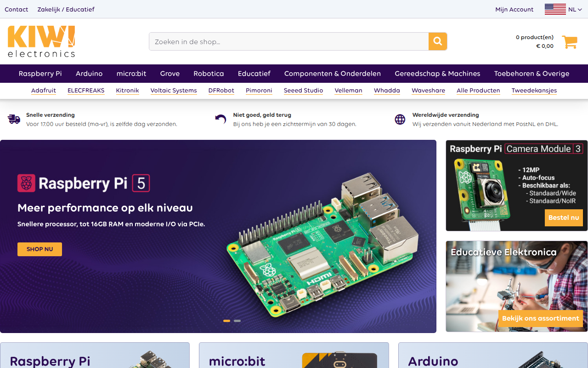Click the orange search magnifier button
Viewport: 588px width, 368px height.
pos(438,41)
